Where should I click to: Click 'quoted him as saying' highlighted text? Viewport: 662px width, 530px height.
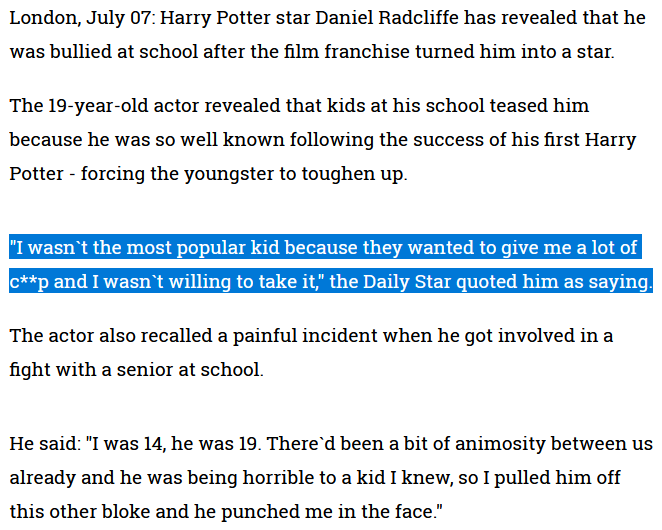[x=554, y=282]
